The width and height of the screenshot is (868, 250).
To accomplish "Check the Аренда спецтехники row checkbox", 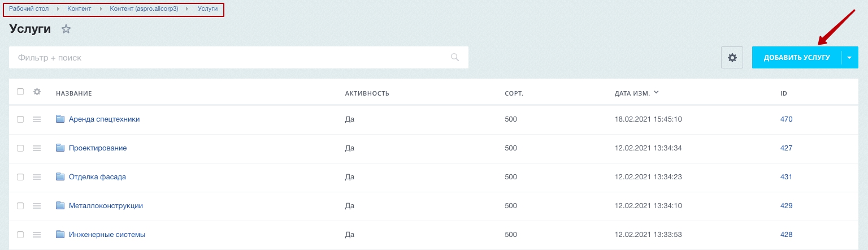I will tap(20, 119).
